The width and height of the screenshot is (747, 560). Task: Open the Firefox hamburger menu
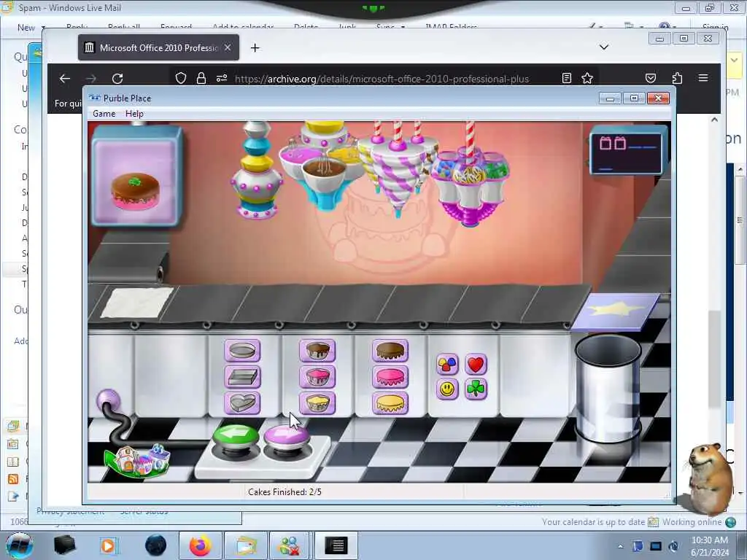(703, 78)
